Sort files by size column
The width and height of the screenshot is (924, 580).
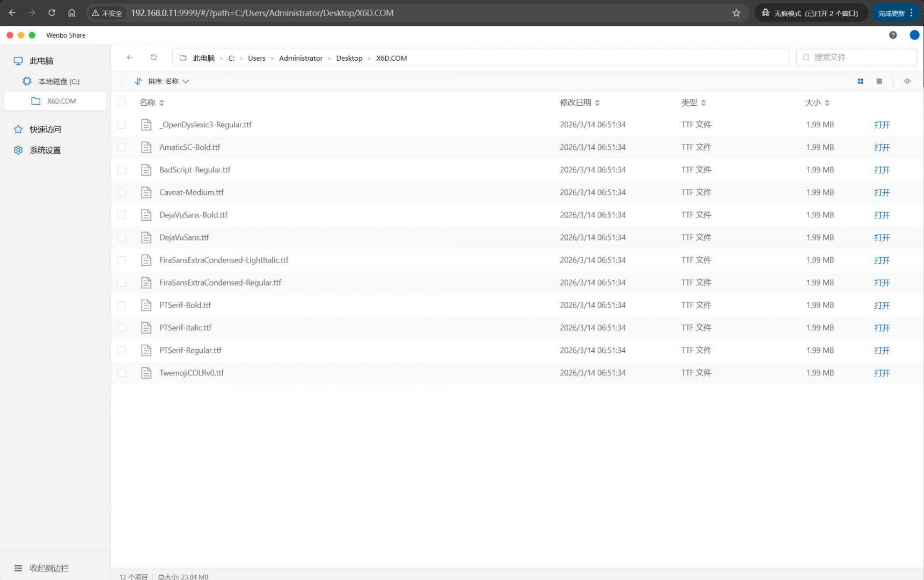(x=817, y=103)
